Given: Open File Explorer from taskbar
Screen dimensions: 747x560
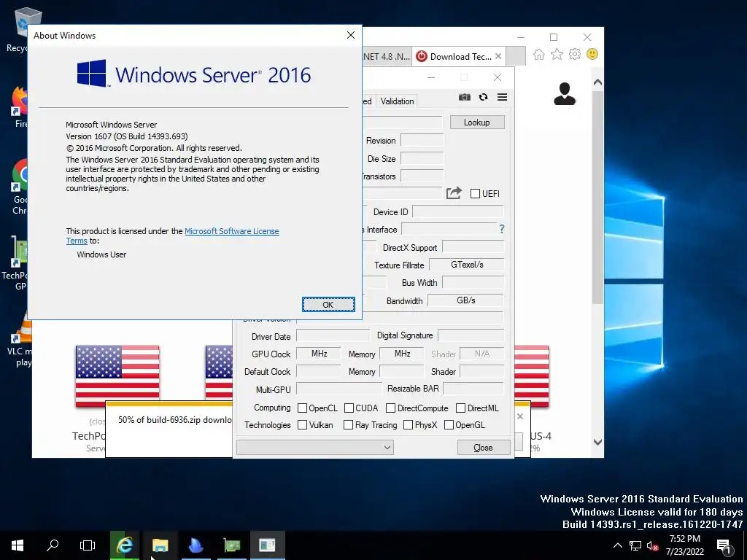Looking at the screenshot, I should pos(160,545).
